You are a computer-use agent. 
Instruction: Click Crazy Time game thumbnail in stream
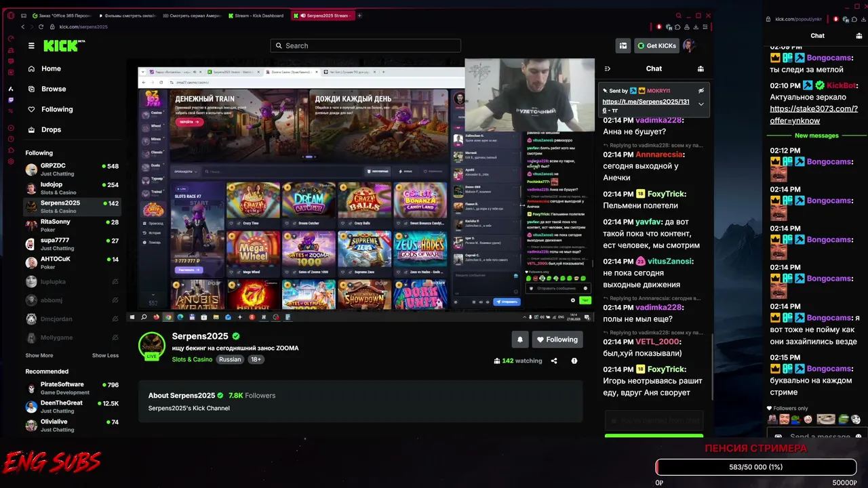[252, 201]
